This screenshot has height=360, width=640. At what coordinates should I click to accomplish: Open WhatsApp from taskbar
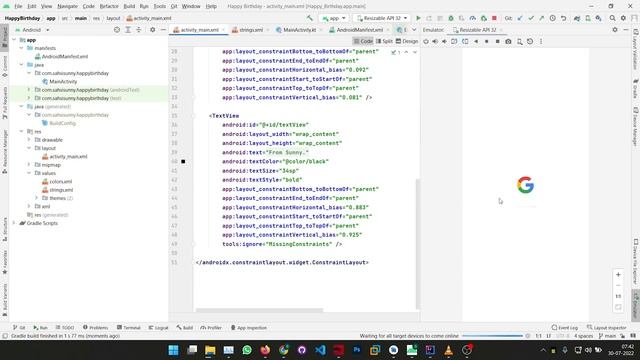tap(247, 350)
